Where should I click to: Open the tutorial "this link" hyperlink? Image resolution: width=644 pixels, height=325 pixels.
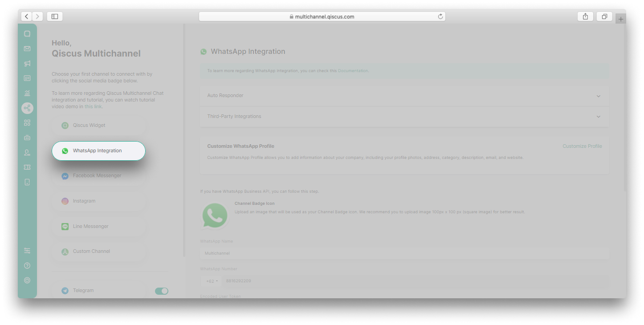click(x=93, y=107)
